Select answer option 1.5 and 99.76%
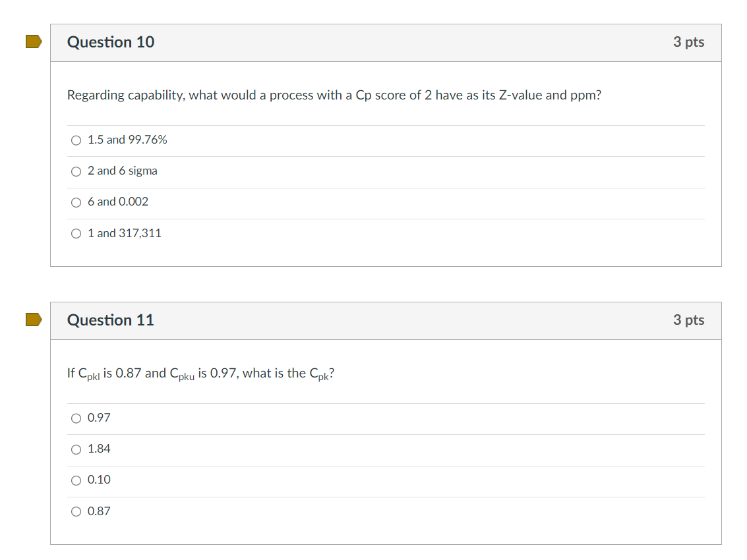 pos(76,140)
